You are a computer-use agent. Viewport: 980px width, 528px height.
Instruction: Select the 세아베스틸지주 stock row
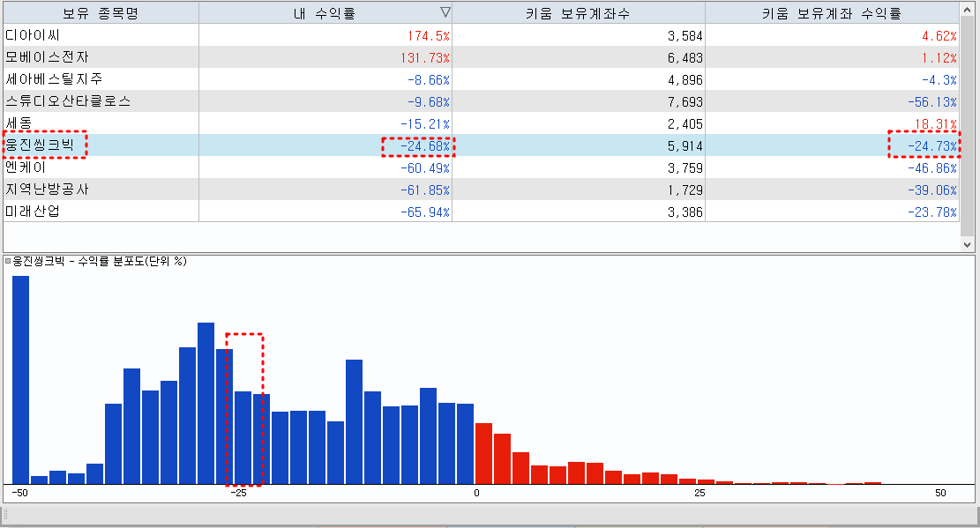[482, 79]
